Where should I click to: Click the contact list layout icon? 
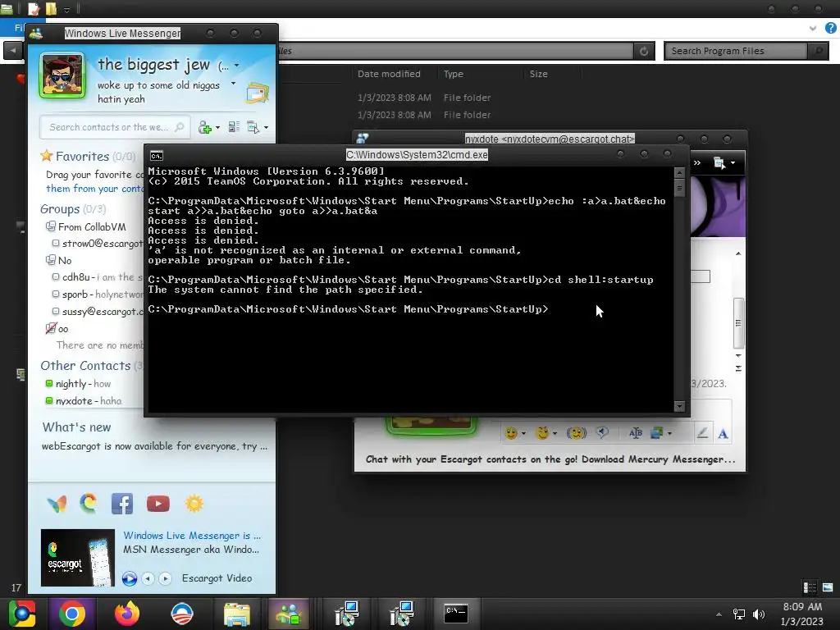pyautogui.click(x=234, y=127)
